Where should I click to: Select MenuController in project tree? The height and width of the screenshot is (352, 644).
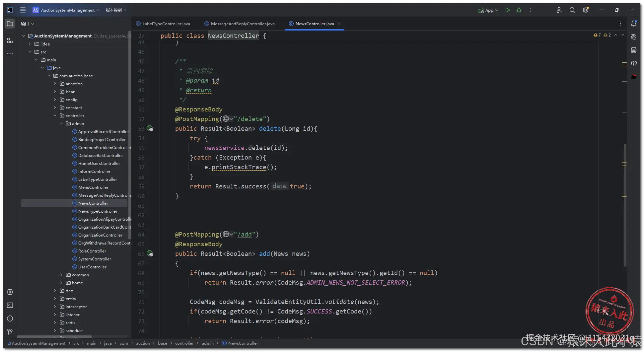[x=93, y=187]
